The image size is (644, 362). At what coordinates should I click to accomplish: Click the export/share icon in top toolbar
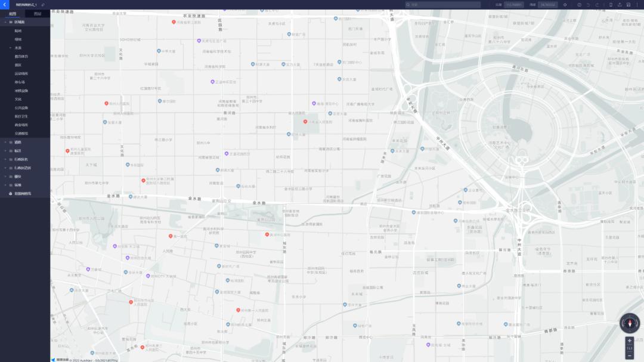click(620, 5)
